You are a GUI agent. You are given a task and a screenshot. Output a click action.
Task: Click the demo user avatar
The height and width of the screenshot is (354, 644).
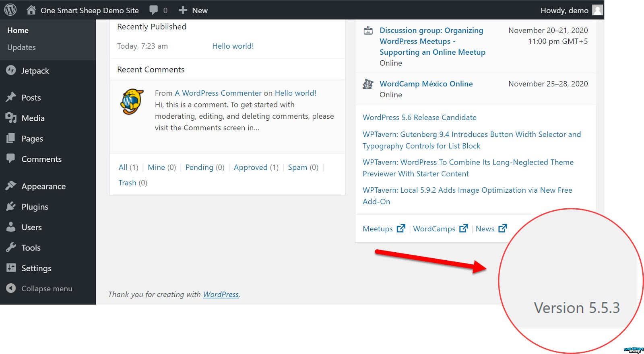(x=598, y=10)
